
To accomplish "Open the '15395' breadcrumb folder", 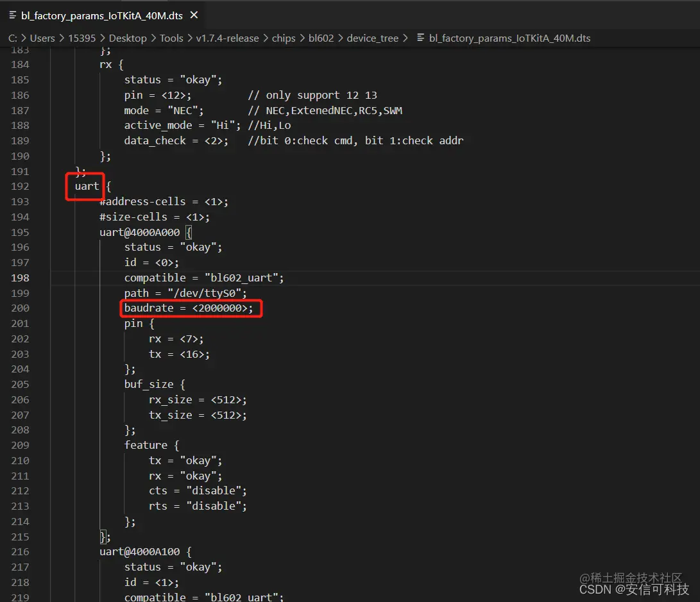I will tap(81, 38).
